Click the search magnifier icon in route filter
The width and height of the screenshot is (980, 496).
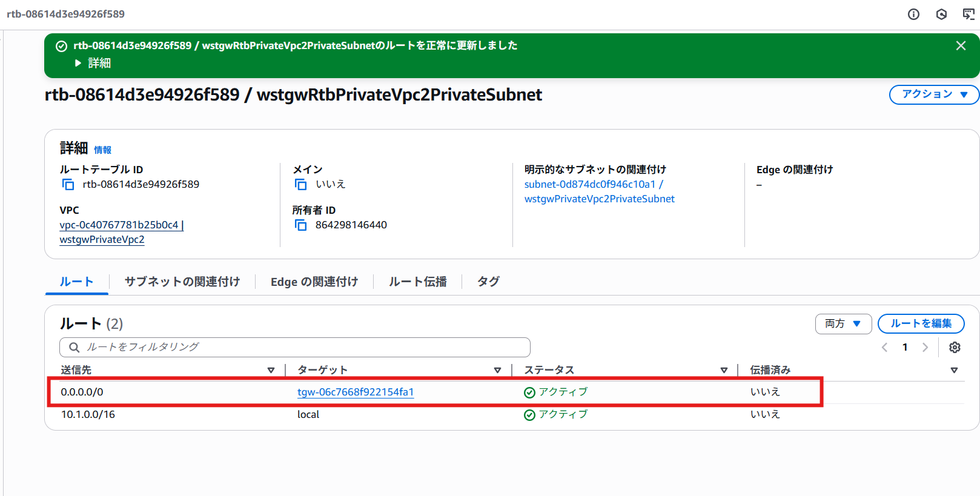pyautogui.click(x=74, y=348)
